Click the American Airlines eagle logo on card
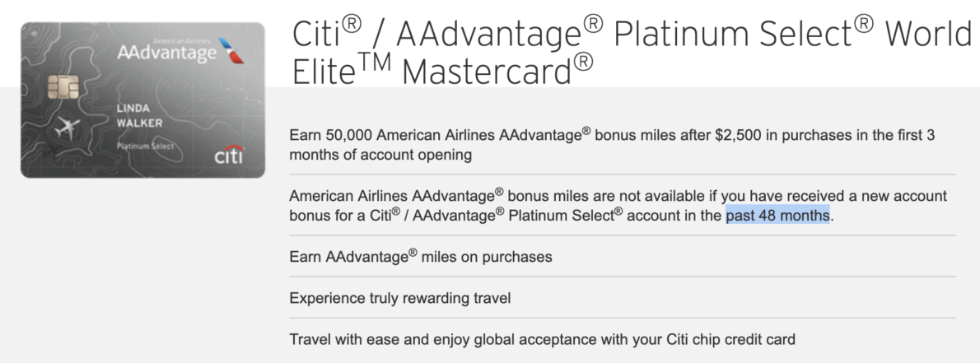Screen dimensions: 980x363 point(231,50)
